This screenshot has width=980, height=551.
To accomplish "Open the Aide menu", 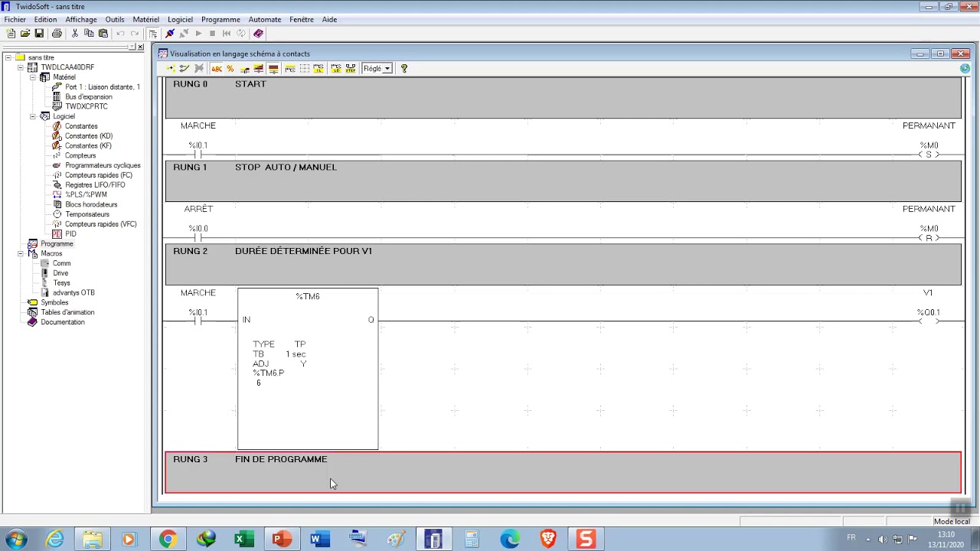I will 329,19.
